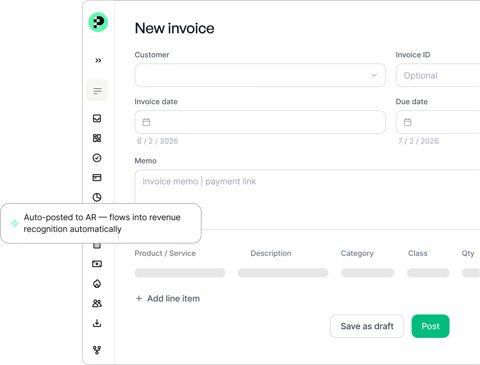480x365 pixels.
Task: Click the Memo label
Action: (145, 161)
